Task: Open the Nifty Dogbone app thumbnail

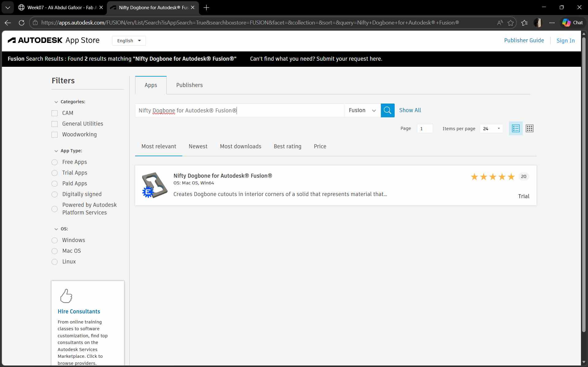Action: [154, 185]
